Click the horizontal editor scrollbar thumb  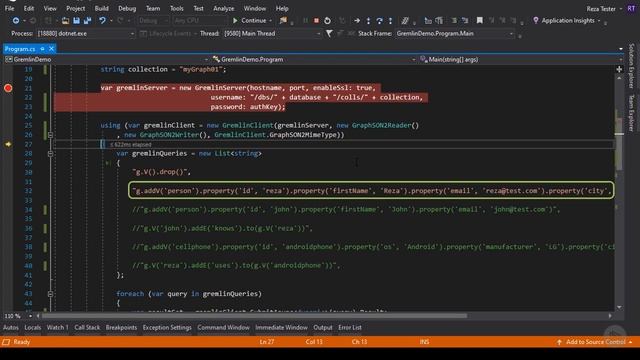pos(255,316)
